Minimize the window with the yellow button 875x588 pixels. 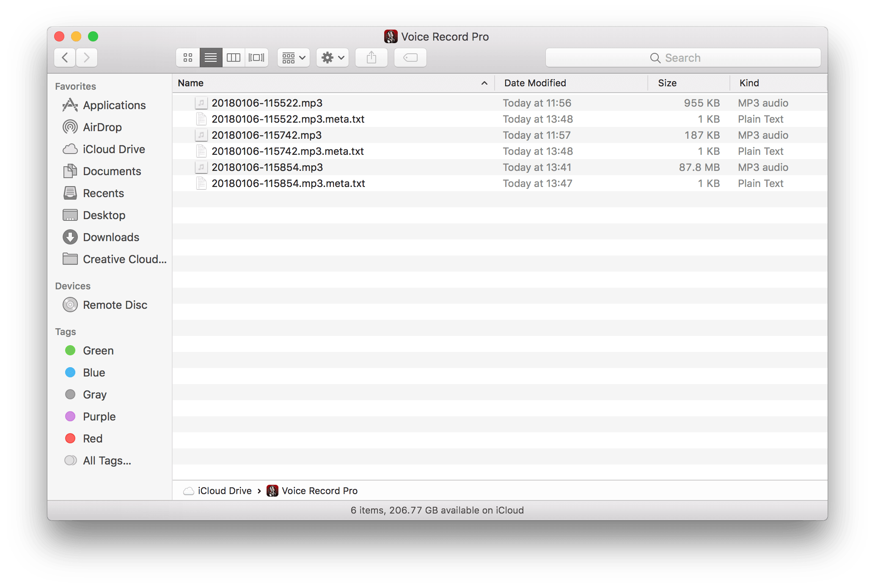[76, 37]
